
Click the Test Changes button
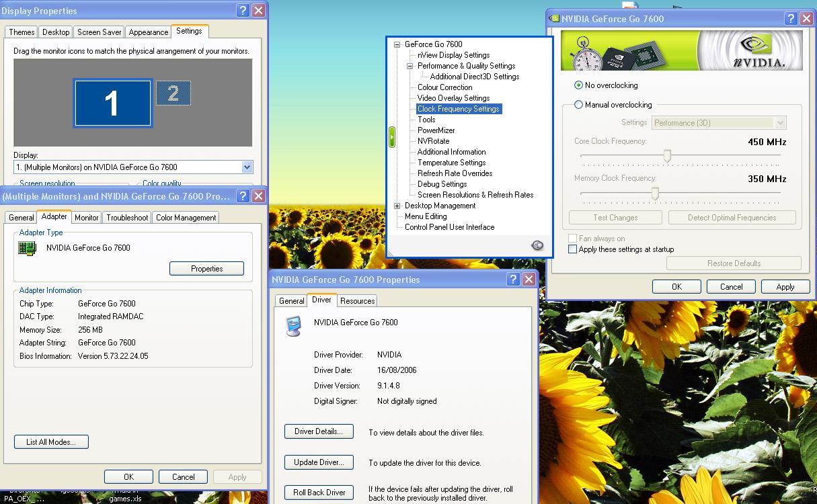615,218
